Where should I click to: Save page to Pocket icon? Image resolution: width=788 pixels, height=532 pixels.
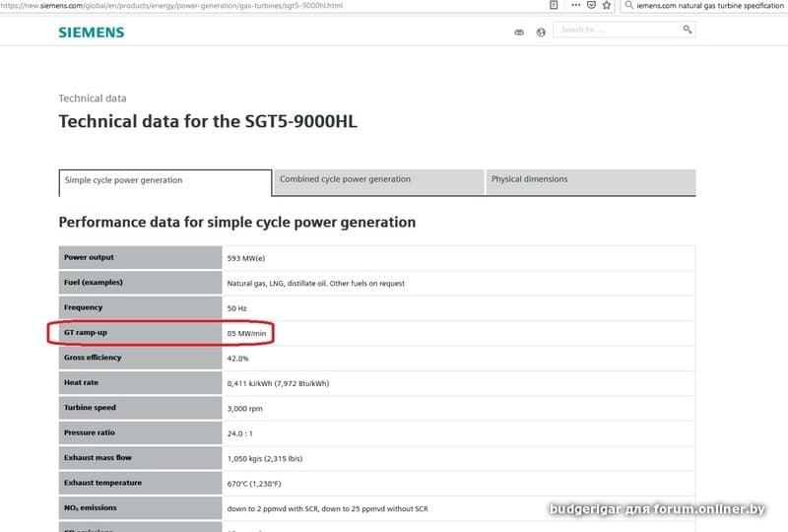coord(592,5)
